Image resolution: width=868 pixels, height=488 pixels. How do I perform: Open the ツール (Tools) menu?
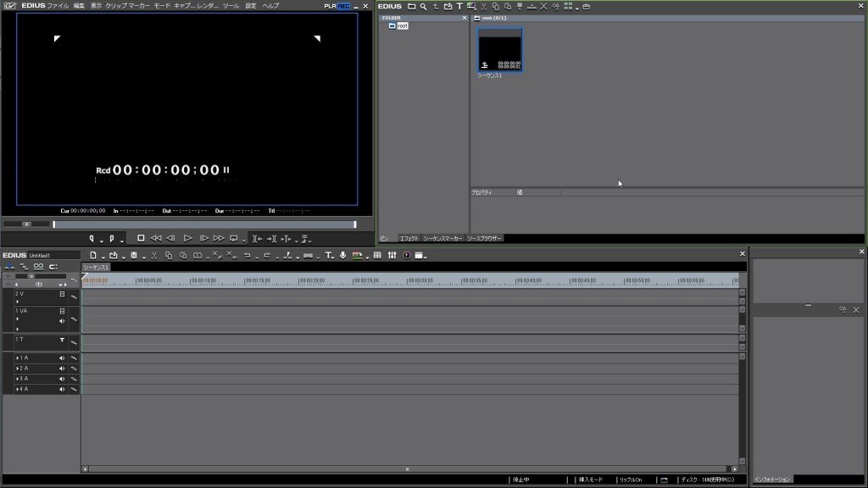point(231,6)
